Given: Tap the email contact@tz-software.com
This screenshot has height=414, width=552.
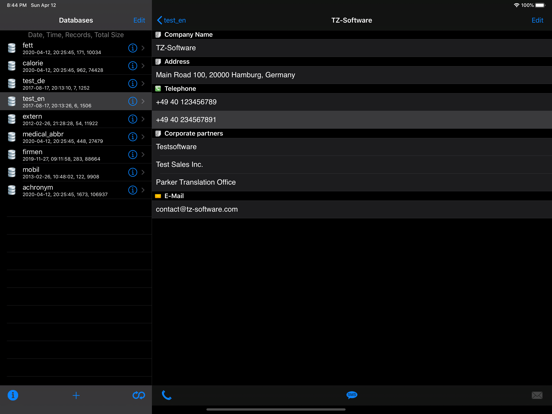Looking at the screenshot, I should point(352,209).
